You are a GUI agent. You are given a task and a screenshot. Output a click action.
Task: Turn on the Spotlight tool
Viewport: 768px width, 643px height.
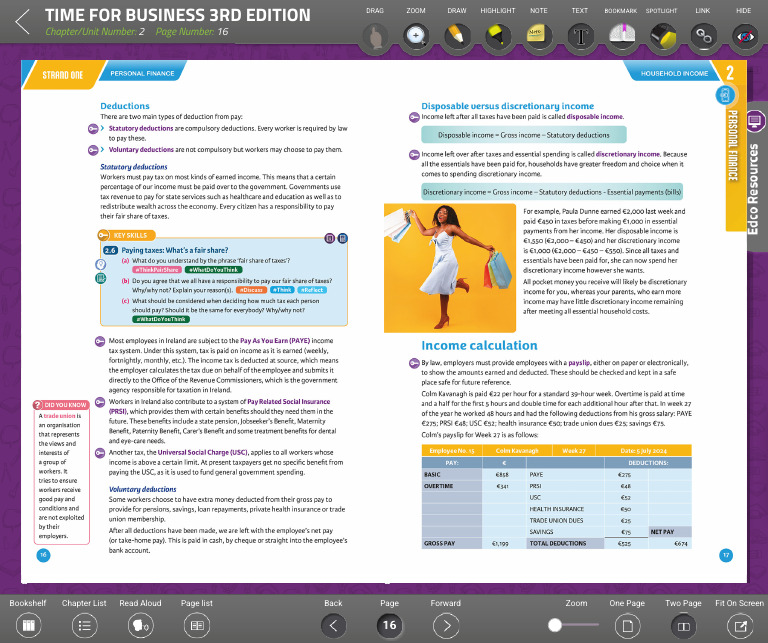point(662,37)
